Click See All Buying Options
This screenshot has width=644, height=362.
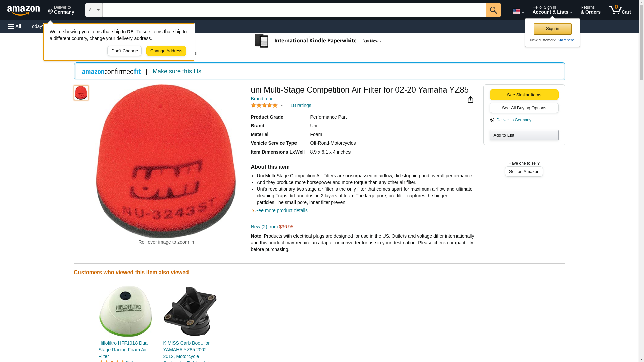[524, 108]
